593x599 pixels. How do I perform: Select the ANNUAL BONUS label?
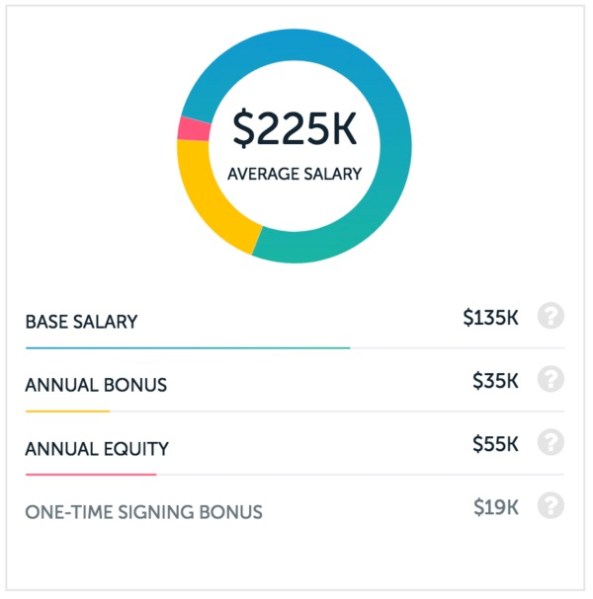pyautogui.click(x=96, y=385)
